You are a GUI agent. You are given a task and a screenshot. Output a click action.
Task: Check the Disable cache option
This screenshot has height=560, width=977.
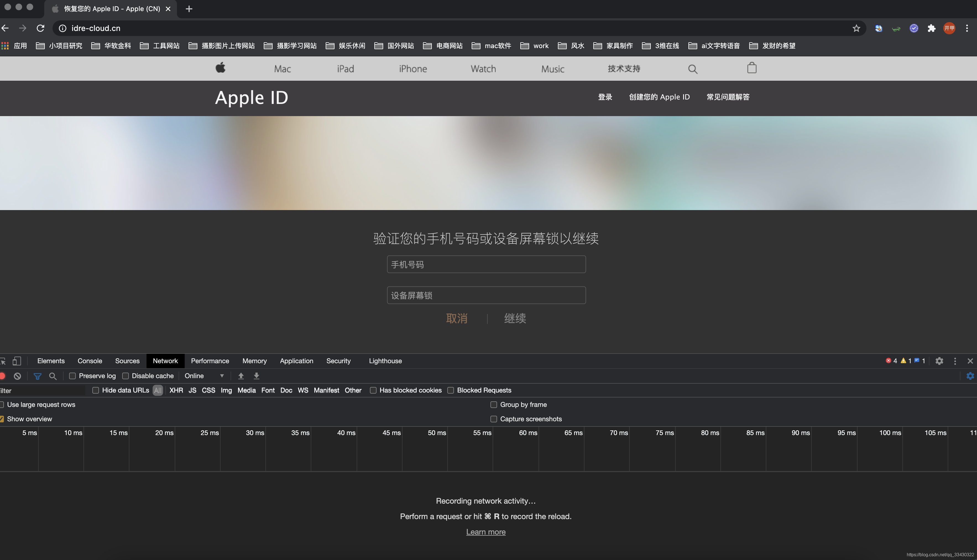[x=126, y=376]
